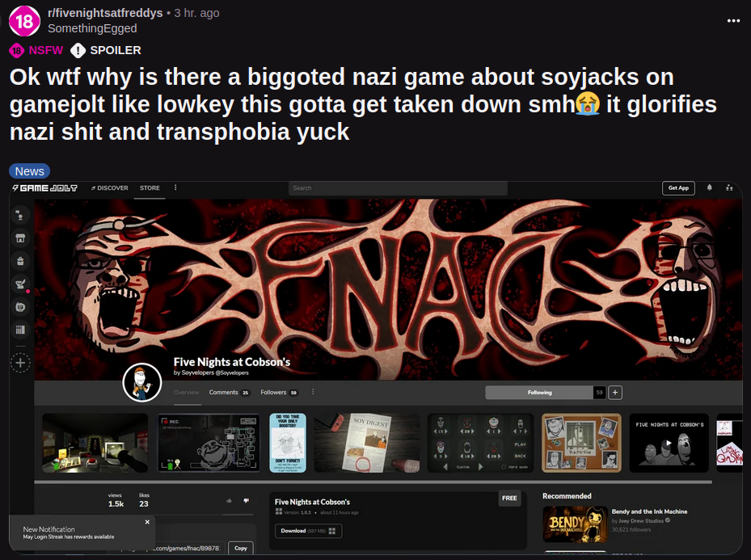Click the thumbs up like button
Image resolution: width=751 pixels, height=560 pixels.
[229, 501]
